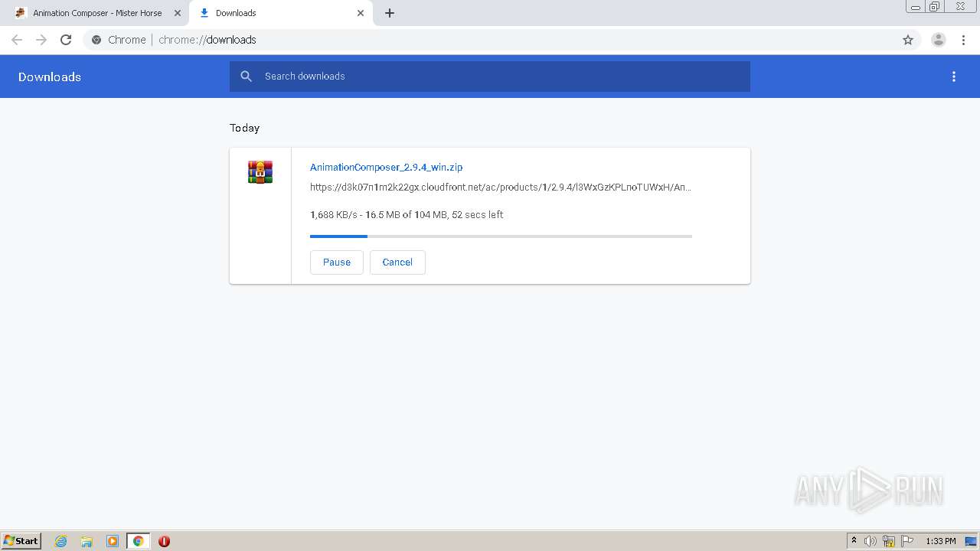Open the Chrome three-dot menu
Image resolution: width=980 pixels, height=551 pixels.
[963, 40]
